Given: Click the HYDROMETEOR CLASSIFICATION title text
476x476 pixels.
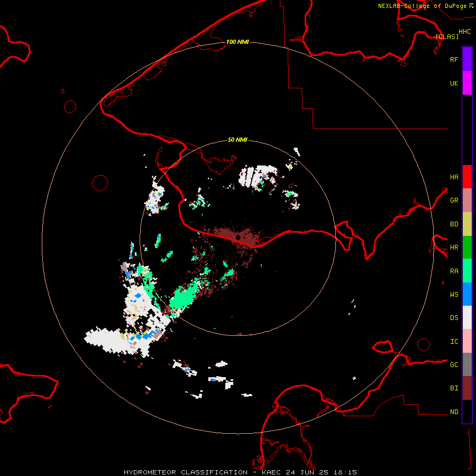Looking at the screenshot, I should click(x=186, y=472).
